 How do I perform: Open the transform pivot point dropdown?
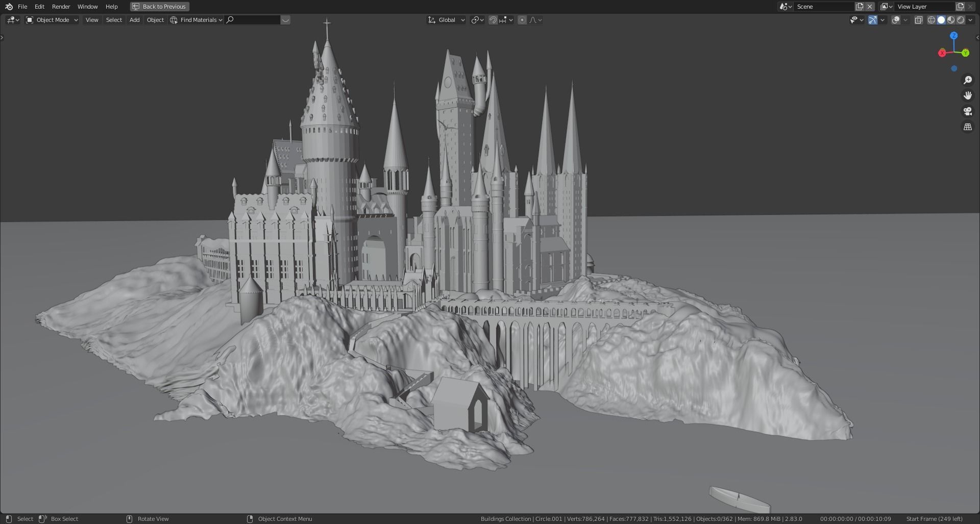[x=478, y=20]
